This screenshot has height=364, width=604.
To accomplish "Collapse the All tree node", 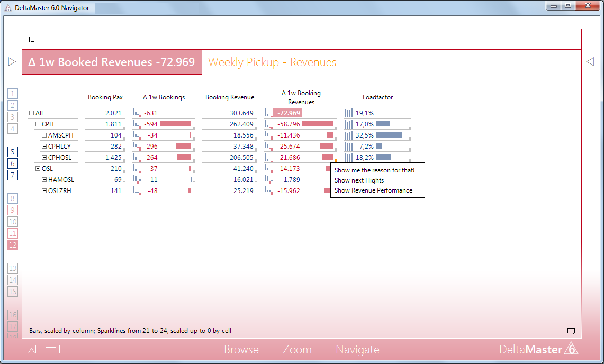I will [x=32, y=113].
